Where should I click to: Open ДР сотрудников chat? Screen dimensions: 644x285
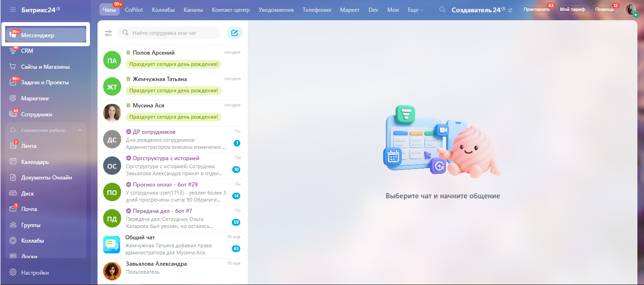point(172,139)
